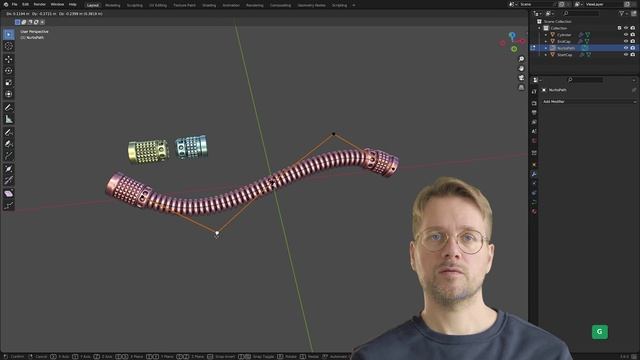Click the Add Modifier button
The image size is (640, 360).
(x=589, y=102)
